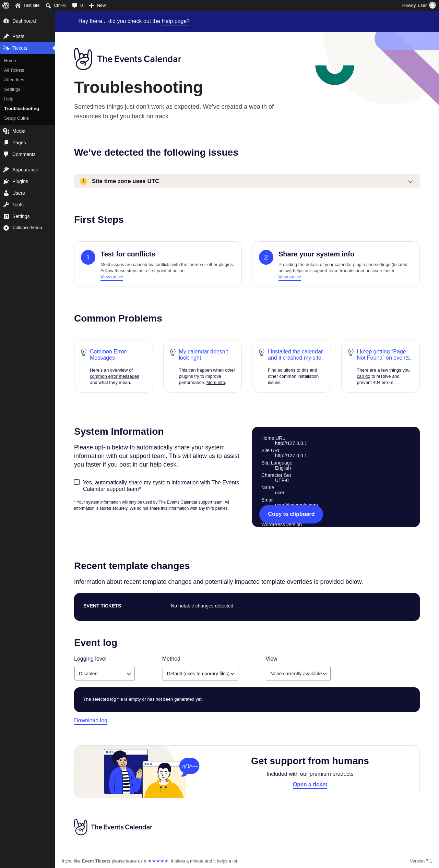The image size is (439, 868).
Task: Click The Events Calendar header logo
Action: (128, 59)
